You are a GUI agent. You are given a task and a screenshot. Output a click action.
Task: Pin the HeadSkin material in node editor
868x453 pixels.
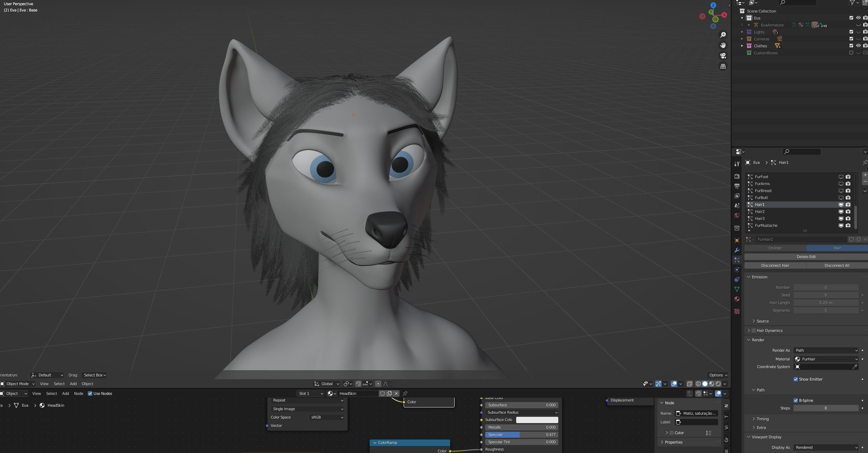(x=405, y=394)
